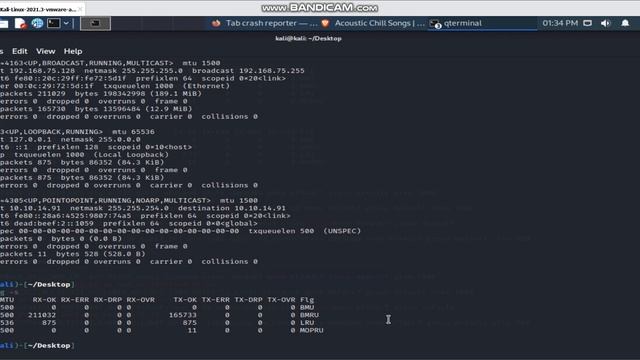Click the Brave icon beside Acoustic Chill Songs

[325, 23]
